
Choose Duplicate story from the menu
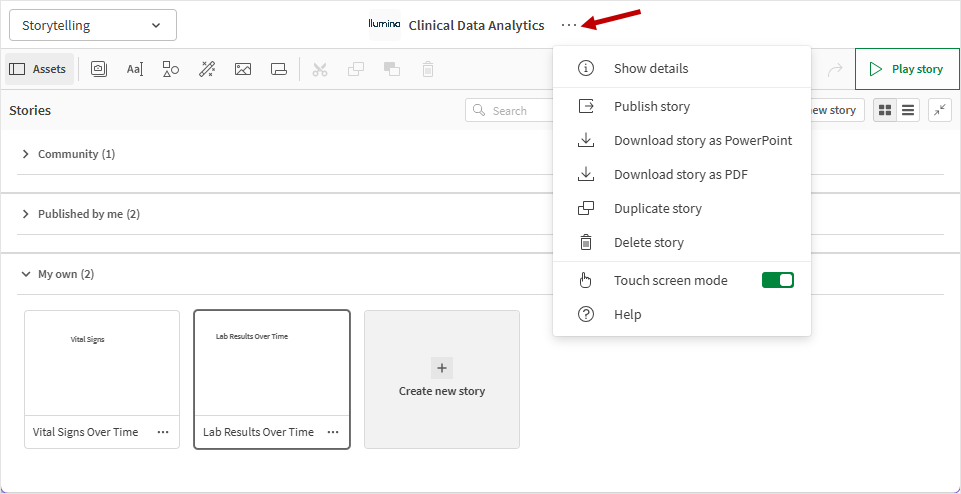click(x=682, y=208)
